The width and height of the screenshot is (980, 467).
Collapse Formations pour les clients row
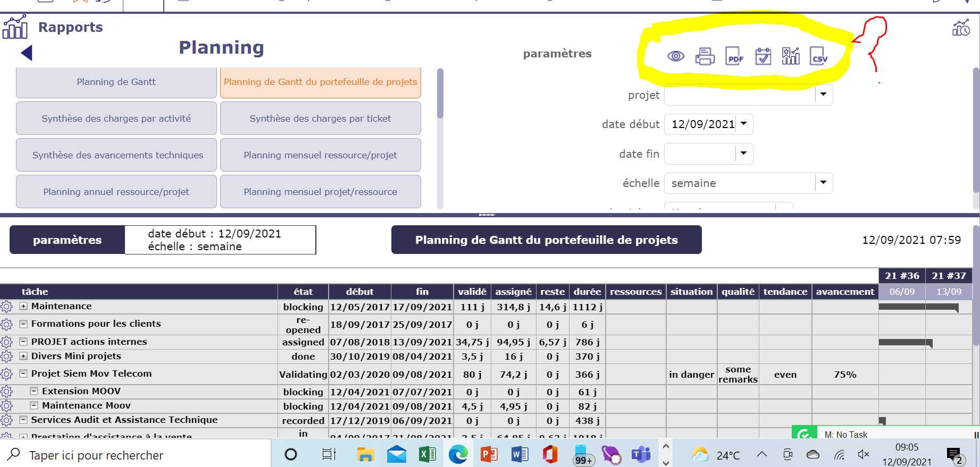(23, 324)
